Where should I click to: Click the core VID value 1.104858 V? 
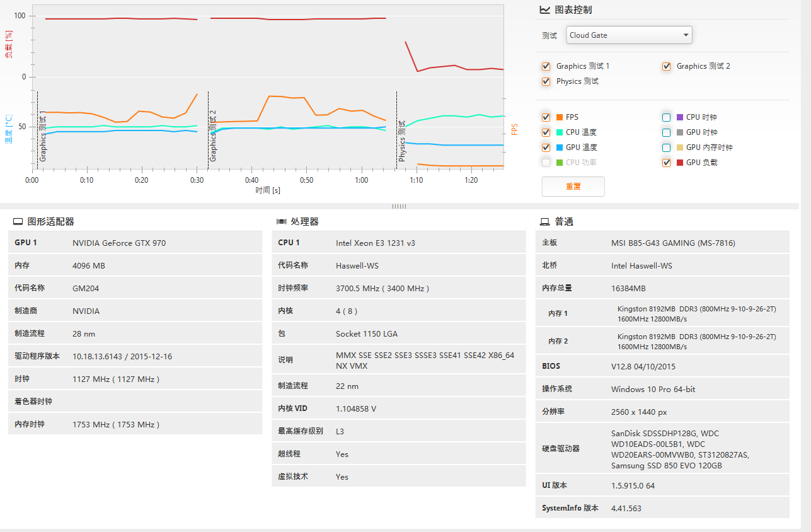point(356,408)
